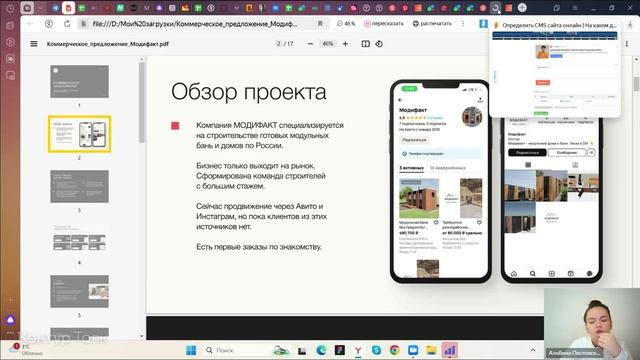The image size is (640, 360).
Task: Zoom in with the plus button
Action: pos(345,44)
